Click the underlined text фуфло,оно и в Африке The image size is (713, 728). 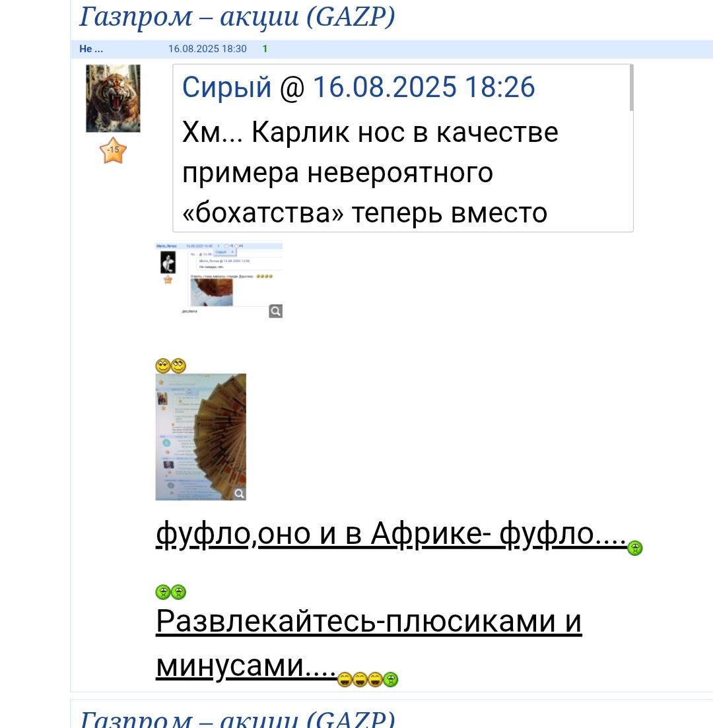323,533
